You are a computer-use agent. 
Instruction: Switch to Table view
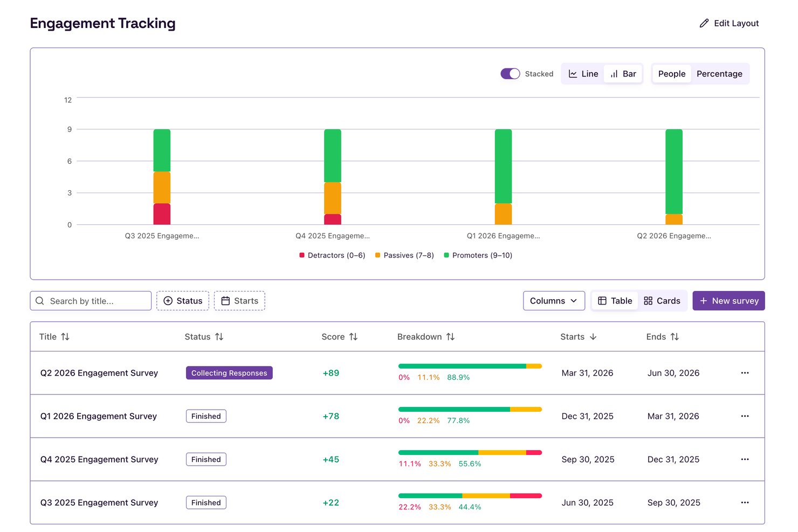(x=615, y=301)
